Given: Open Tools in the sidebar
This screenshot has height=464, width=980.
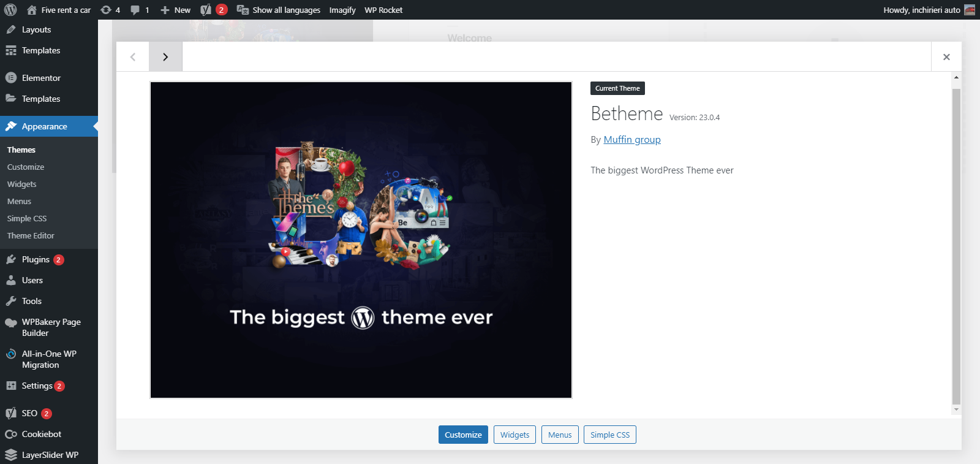Looking at the screenshot, I should [49, 301].
